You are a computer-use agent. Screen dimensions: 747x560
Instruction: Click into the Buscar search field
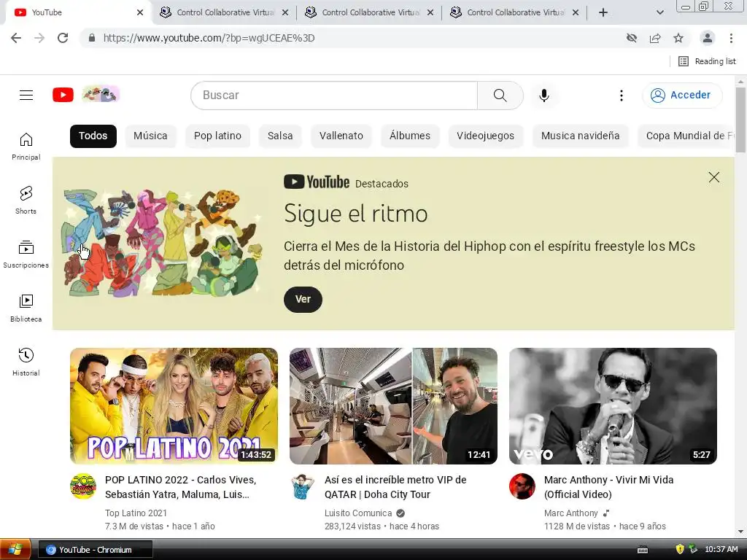tap(334, 96)
